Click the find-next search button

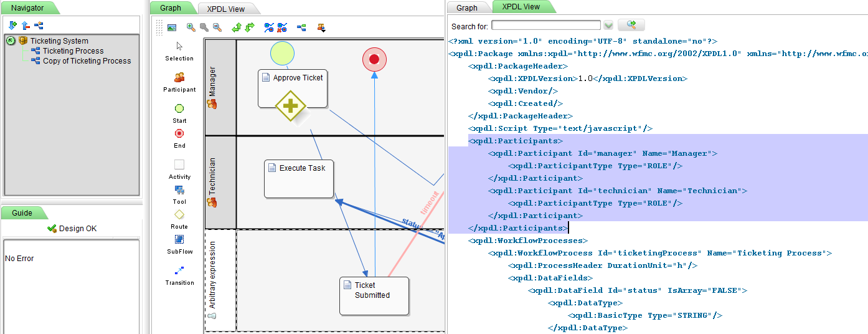pyautogui.click(x=631, y=25)
